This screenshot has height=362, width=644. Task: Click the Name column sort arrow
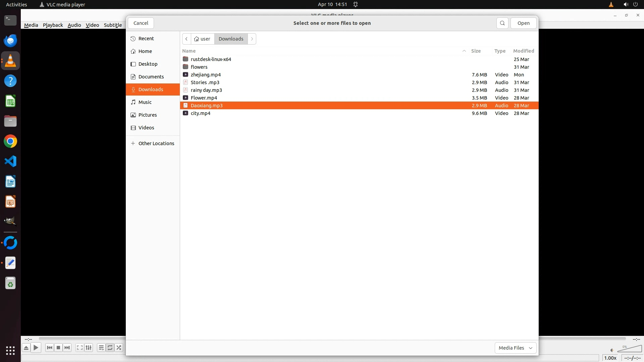coord(464,51)
